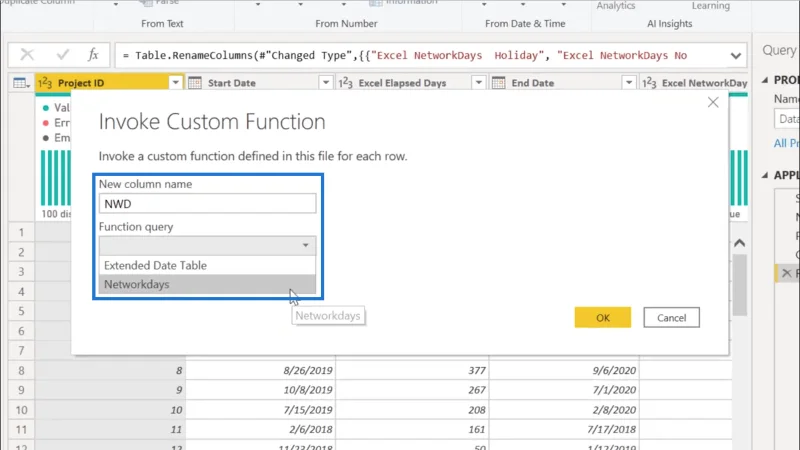Click elapsed days cell 267
Viewport: 800px width, 450px height.
412,390
